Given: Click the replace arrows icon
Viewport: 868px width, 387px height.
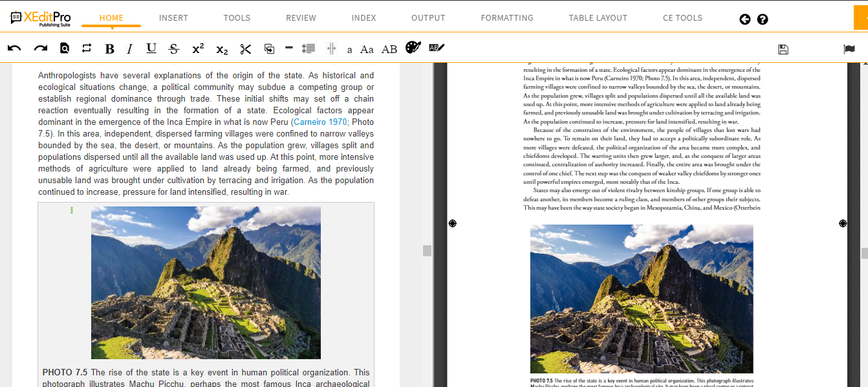Looking at the screenshot, I should (87, 49).
